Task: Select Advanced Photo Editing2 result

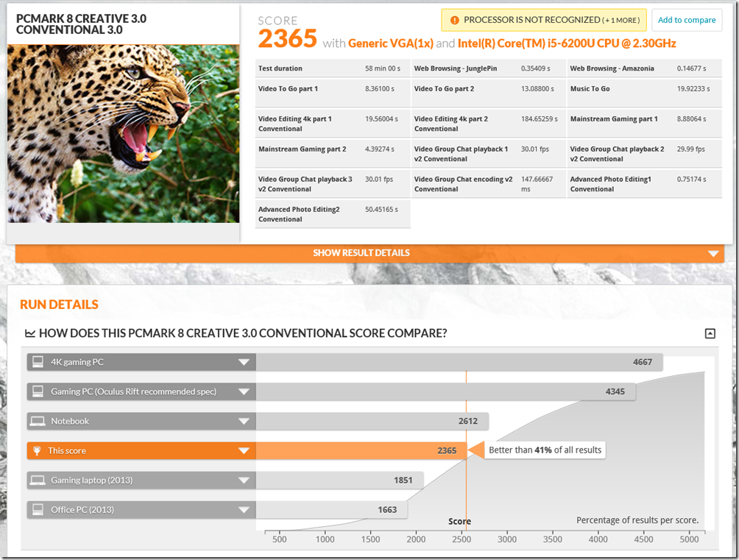Action: coord(333,214)
